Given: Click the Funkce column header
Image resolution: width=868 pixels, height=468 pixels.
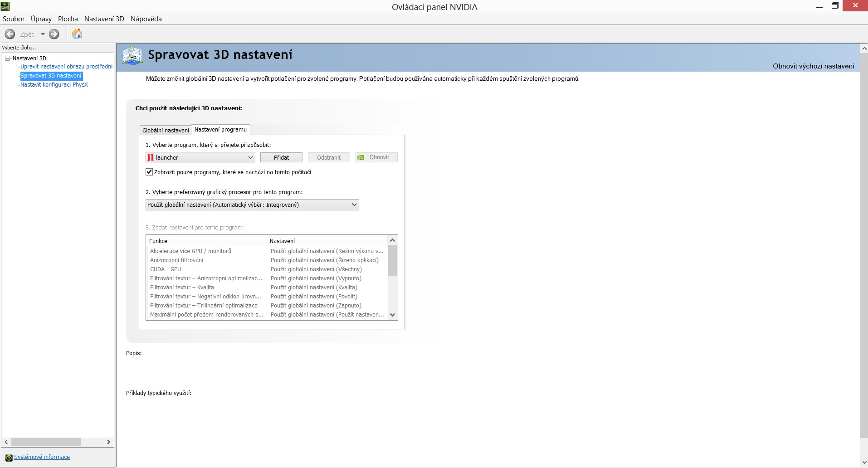Looking at the screenshot, I should click(206, 241).
